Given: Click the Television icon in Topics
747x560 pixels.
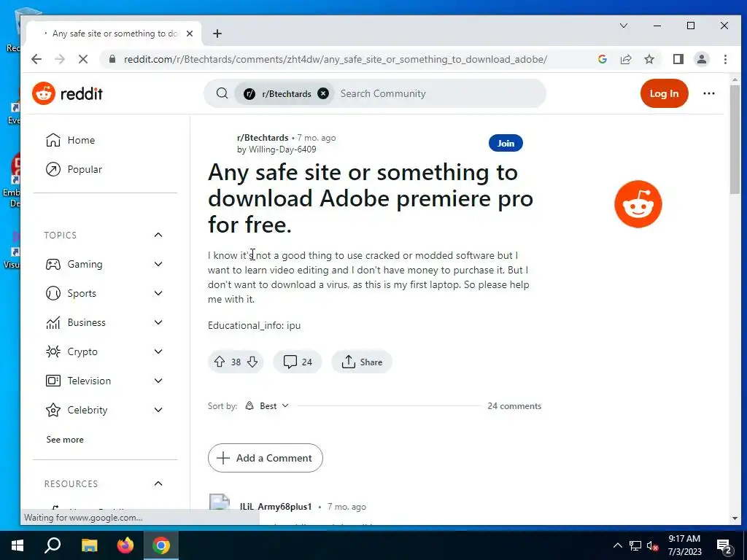Looking at the screenshot, I should click(x=53, y=381).
